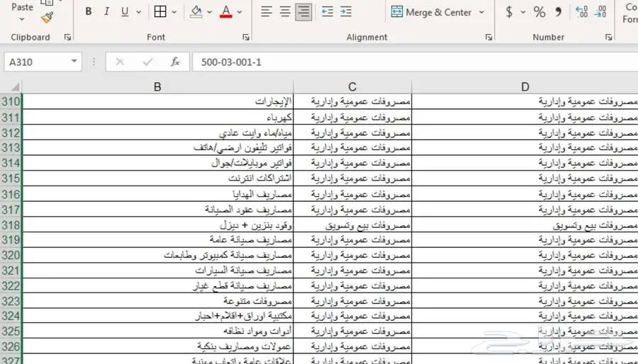This screenshot has height=364, width=638.
Task: Expand the Borders dropdown arrow
Action: pyautogui.click(x=174, y=12)
